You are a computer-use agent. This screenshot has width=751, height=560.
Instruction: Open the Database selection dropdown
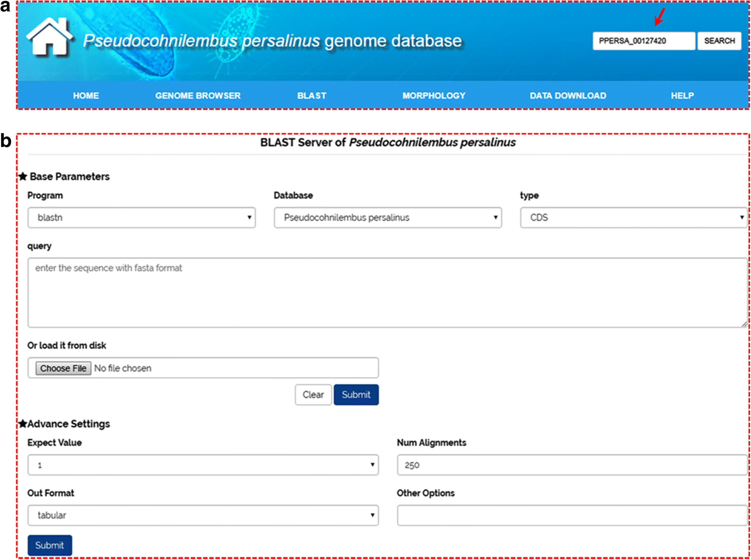[388, 218]
